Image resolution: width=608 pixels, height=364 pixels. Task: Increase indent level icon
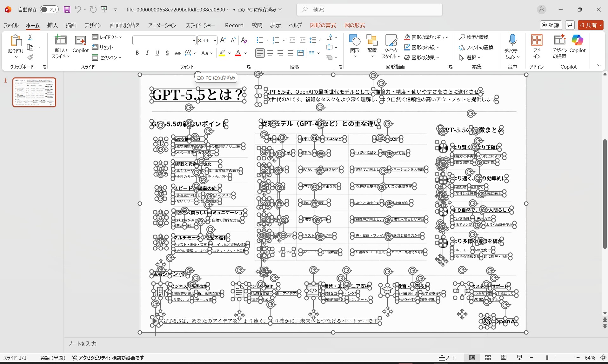pos(303,40)
